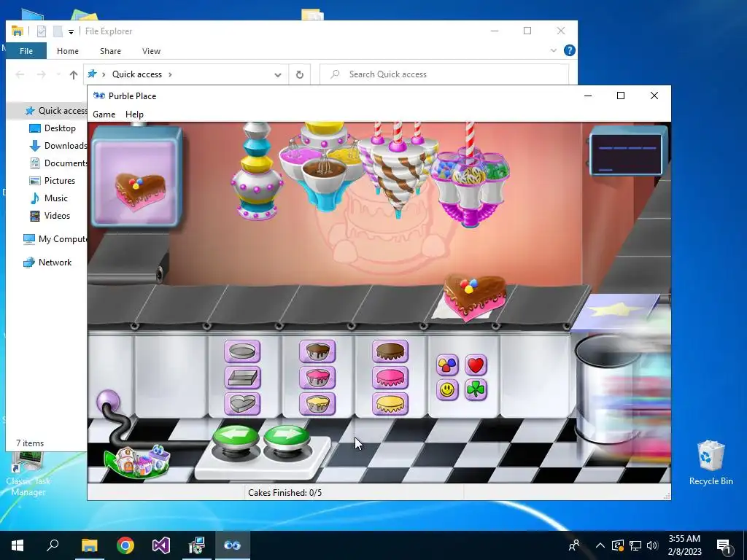This screenshot has width=747, height=560.
Task: Click the Cakes Finished status text
Action: click(285, 493)
